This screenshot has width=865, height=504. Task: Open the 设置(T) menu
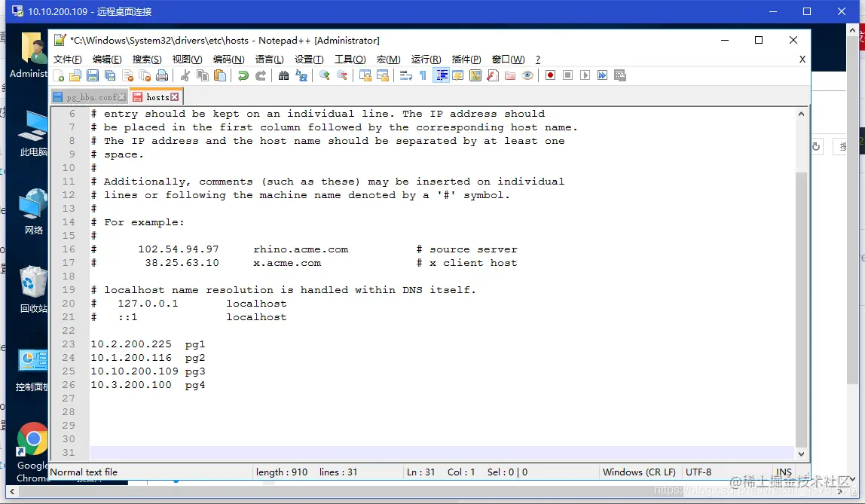pyautogui.click(x=309, y=60)
